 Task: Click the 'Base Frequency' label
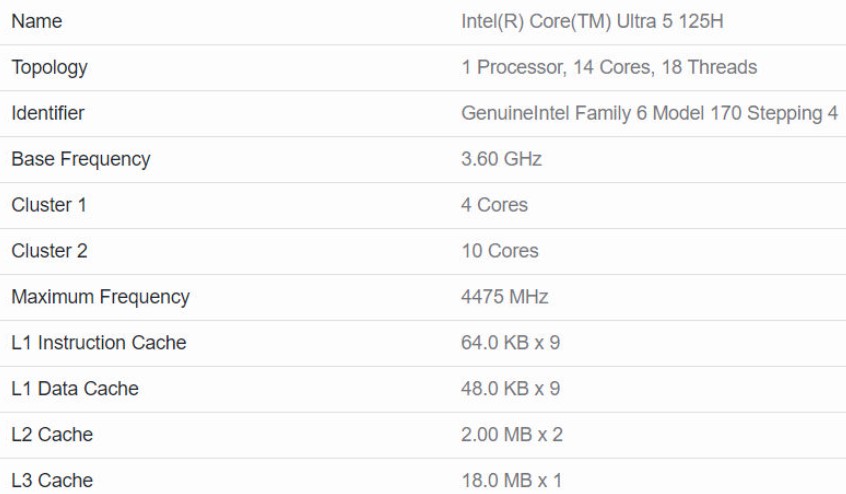pyautogui.click(x=81, y=159)
